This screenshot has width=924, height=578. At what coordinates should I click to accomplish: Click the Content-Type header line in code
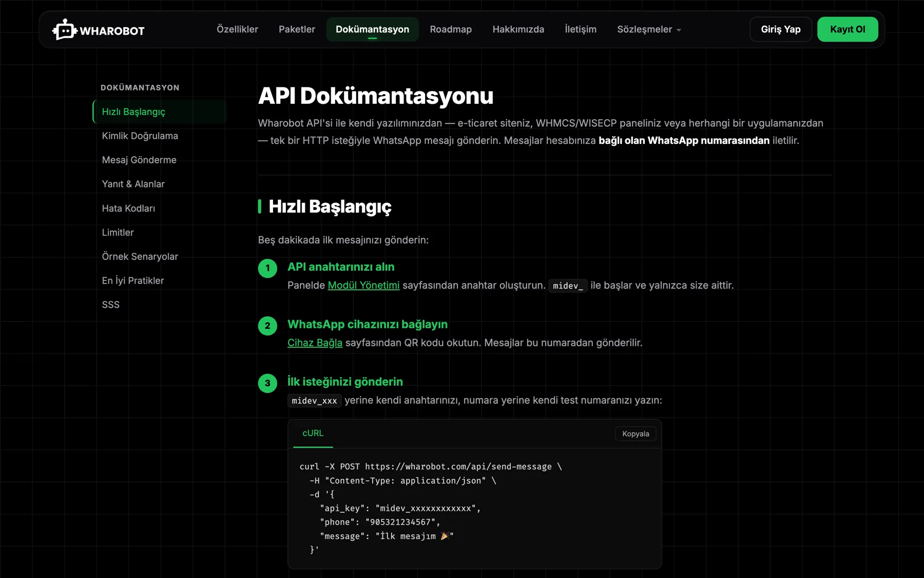(403, 480)
